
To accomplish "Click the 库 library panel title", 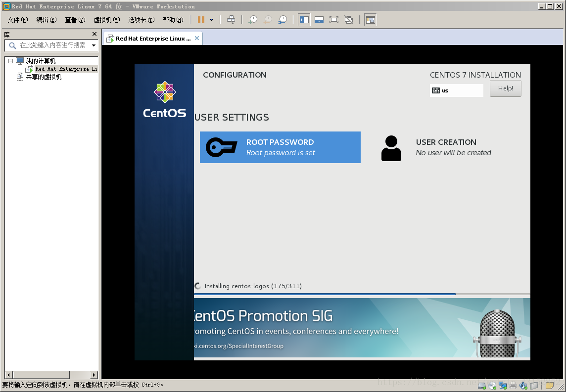I will pyautogui.click(x=7, y=35).
